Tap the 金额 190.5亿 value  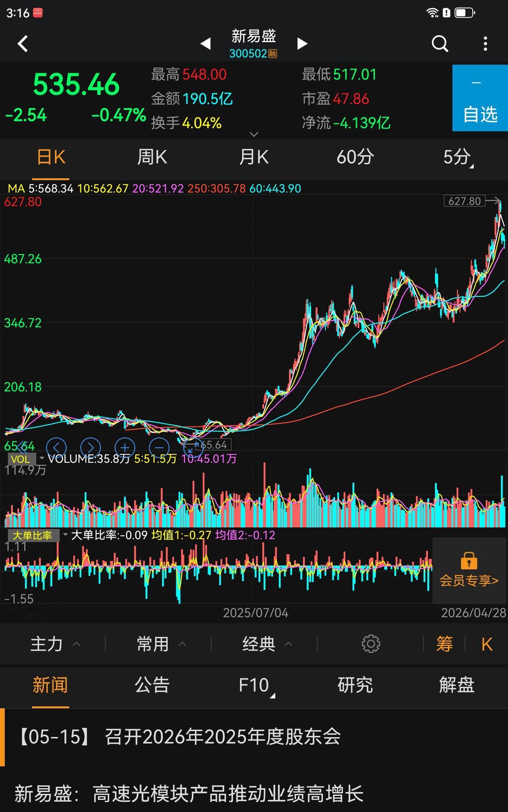click(x=192, y=99)
